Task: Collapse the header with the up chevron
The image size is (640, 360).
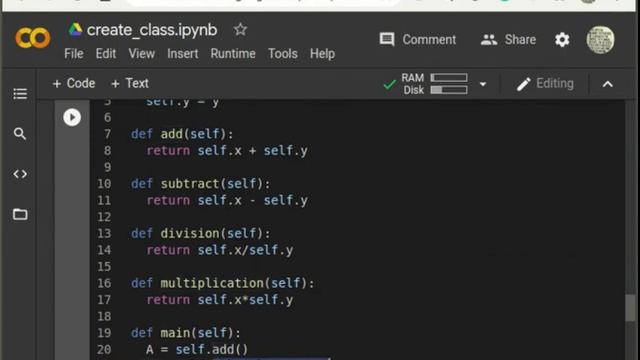Action: click(607, 84)
